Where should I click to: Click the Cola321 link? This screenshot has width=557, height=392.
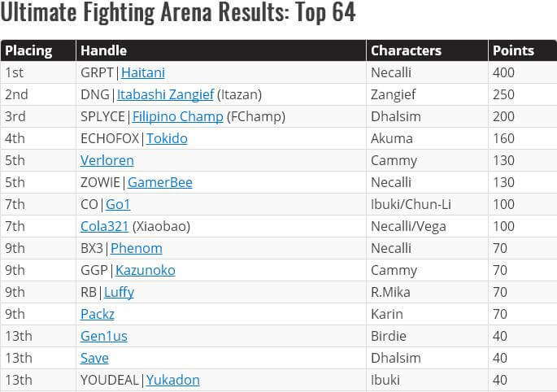tap(104, 226)
